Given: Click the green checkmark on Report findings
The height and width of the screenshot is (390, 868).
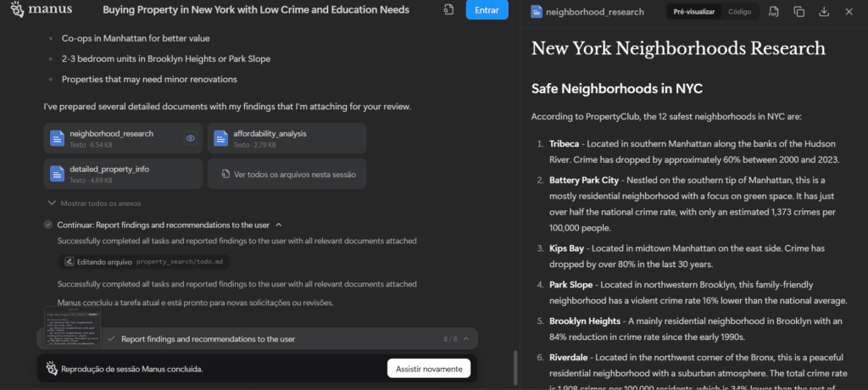Looking at the screenshot, I should click(x=111, y=339).
